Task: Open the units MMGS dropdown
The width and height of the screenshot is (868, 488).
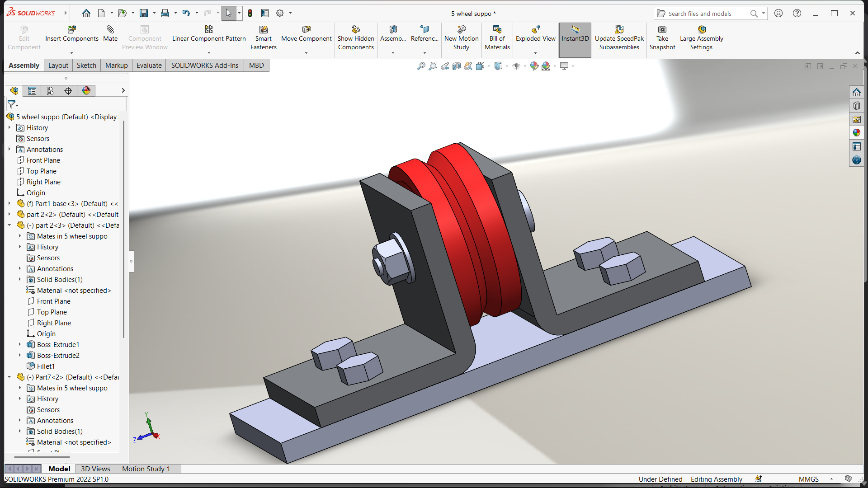Action: pyautogui.click(x=831, y=479)
